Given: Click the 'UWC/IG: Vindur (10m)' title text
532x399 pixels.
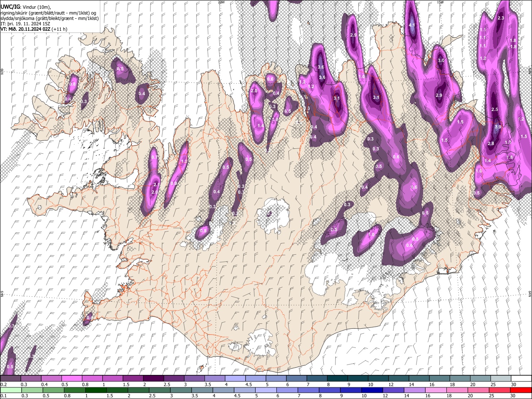Looking at the screenshot, I should pyautogui.click(x=25, y=7).
